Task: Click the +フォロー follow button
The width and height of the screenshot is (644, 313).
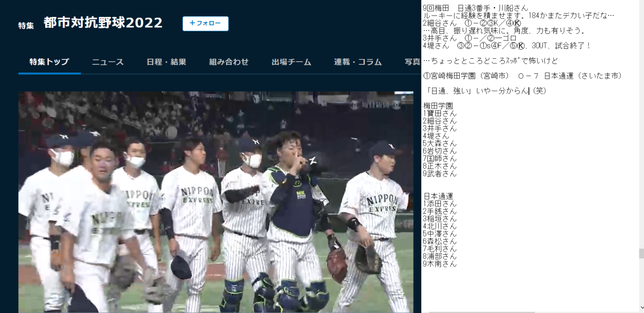Action: [205, 23]
